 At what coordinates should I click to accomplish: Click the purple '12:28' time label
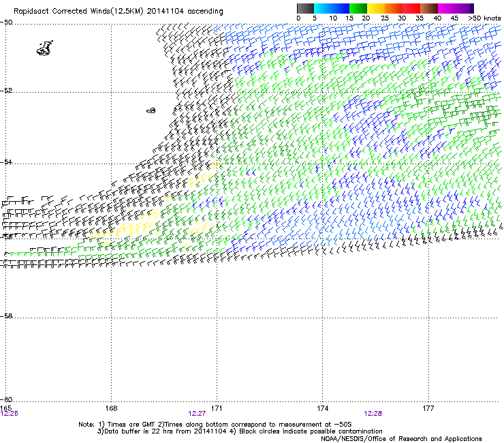373,414
